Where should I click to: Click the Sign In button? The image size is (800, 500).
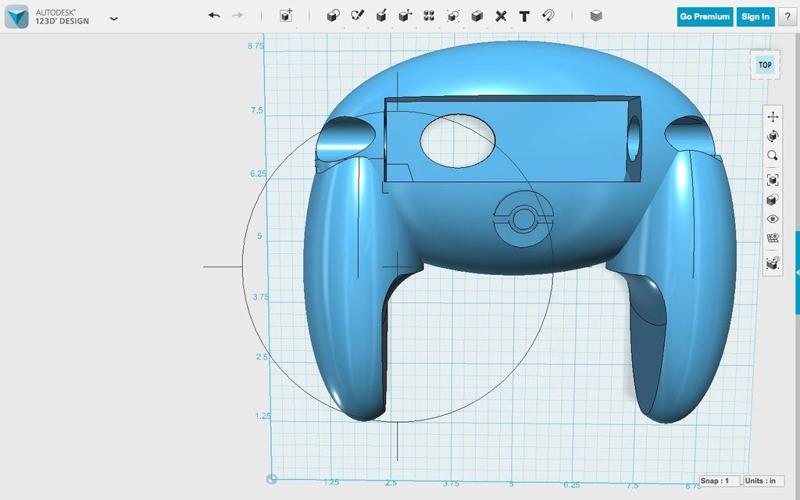755,17
